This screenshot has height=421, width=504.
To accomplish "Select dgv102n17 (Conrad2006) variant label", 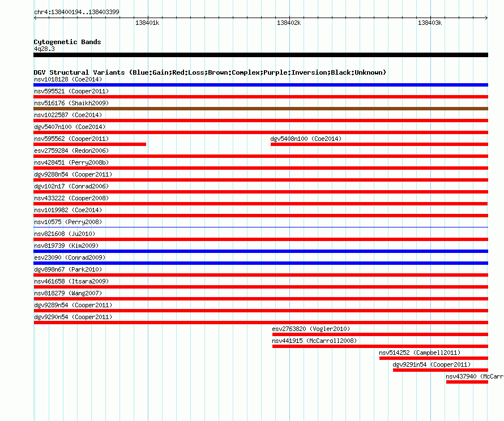I will click(x=71, y=186).
